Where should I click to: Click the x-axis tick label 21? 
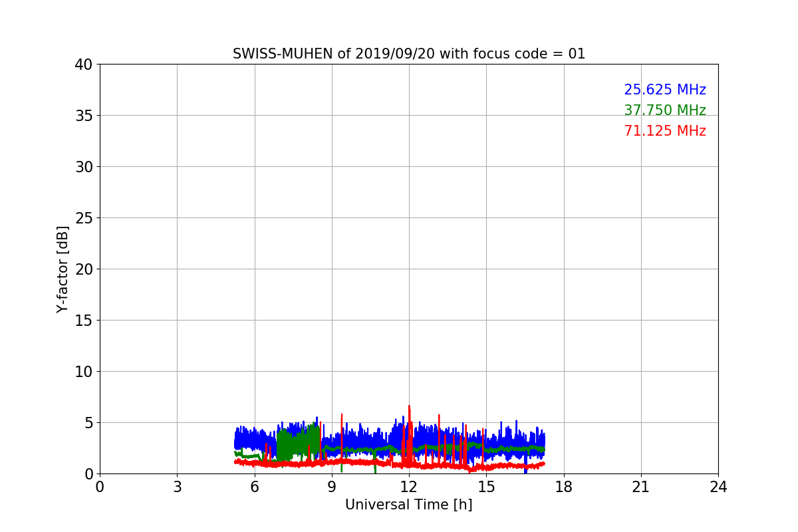[641, 487]
